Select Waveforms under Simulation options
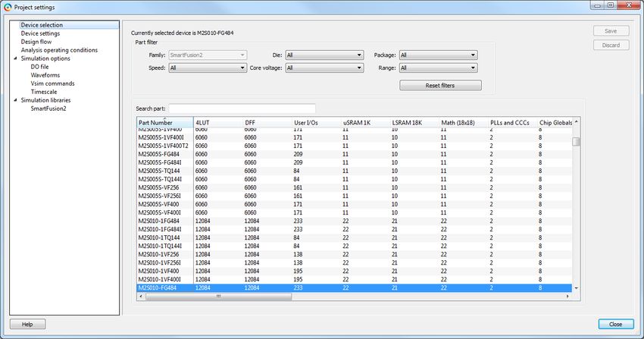 pyautogui.click(x=45, y=75)
